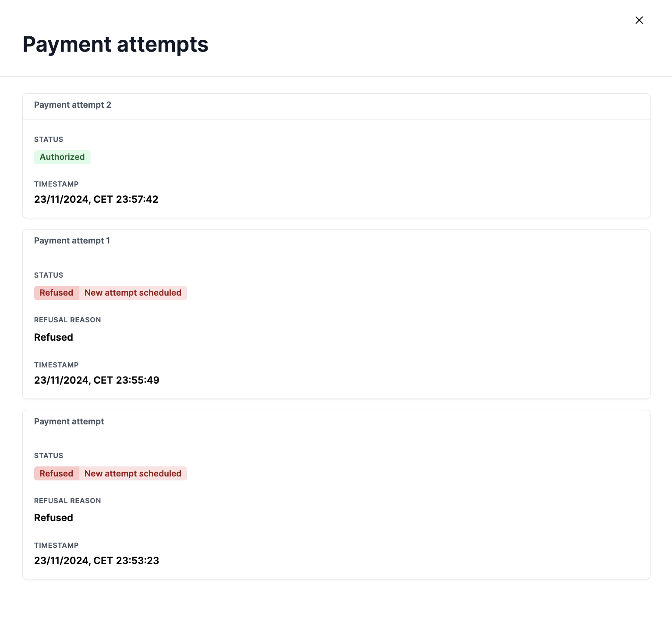Close the Payment attempts dialog
The width and height of the screenshot is (672, 621).
(x=639, y=20)
